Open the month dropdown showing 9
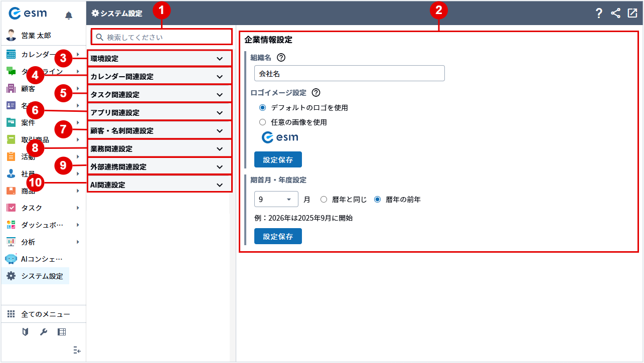Image resolution: width=644 pixels, height=363 pixels. [276, 199]
